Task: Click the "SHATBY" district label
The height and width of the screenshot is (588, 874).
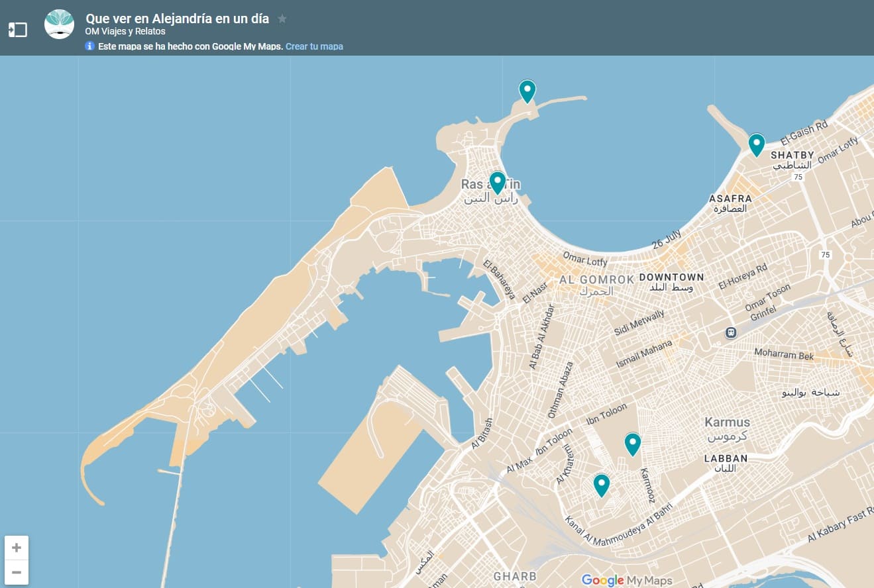Action: 792,155
